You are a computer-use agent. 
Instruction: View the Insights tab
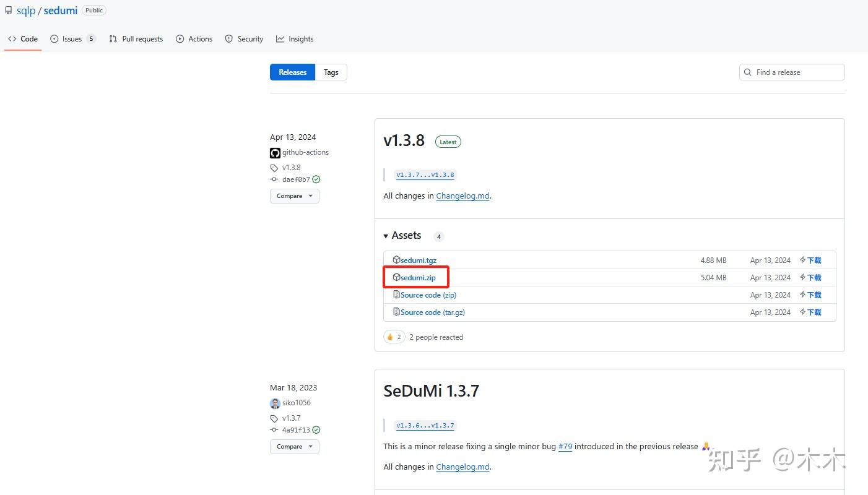[x=295, y=39]
